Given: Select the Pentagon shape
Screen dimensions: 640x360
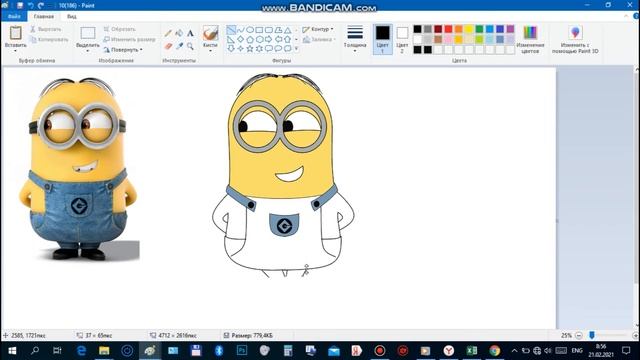Looking at the screenshot, I should [x=250, y=39].
